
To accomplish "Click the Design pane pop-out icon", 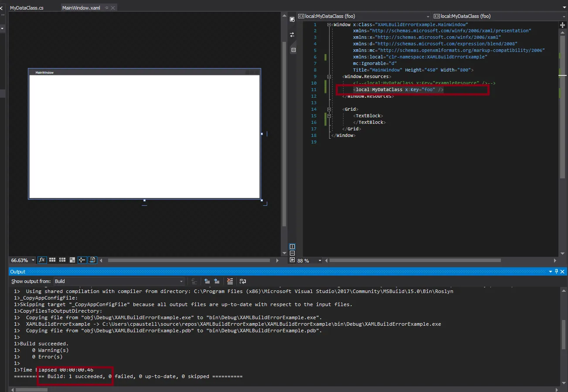I will point(292,20).
